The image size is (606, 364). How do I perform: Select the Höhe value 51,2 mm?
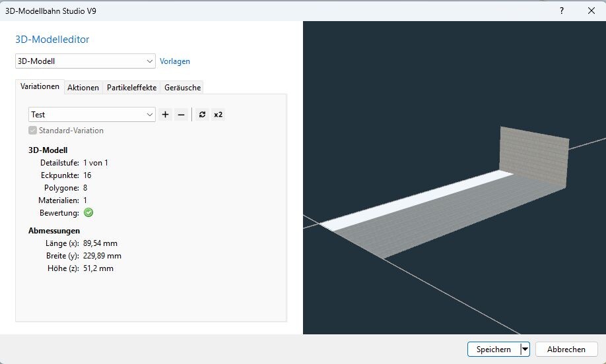pos(98,268)
